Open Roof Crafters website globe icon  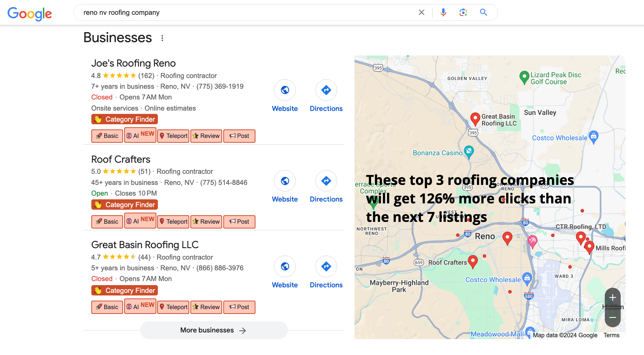(x=285, y=181)
